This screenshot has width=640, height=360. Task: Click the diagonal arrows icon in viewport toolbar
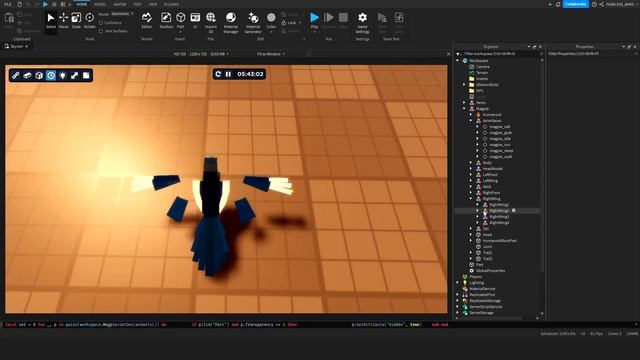(x=75, y=76)
